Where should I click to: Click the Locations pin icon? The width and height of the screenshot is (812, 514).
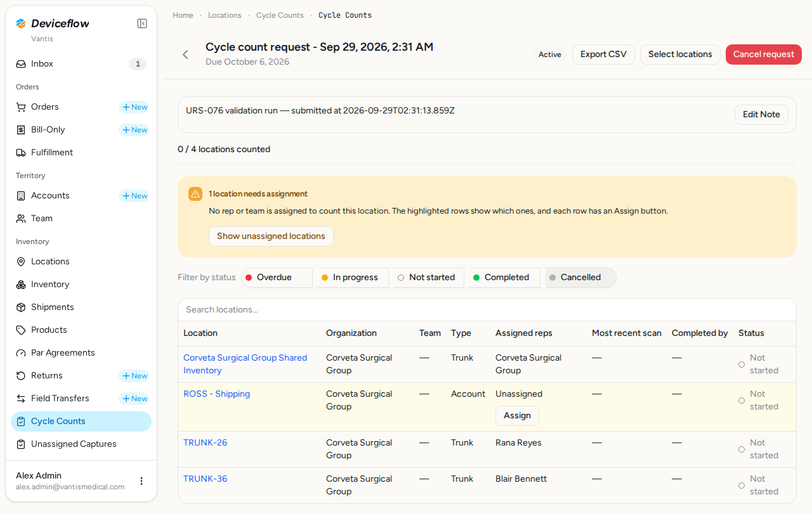click(x=21, y=262)
